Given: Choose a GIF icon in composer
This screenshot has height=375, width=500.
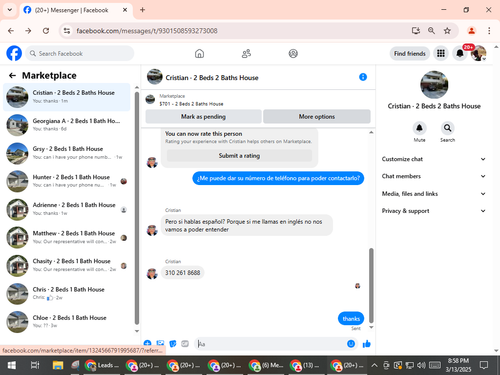Looking at the screenshot, I should [x=185, y=344].
